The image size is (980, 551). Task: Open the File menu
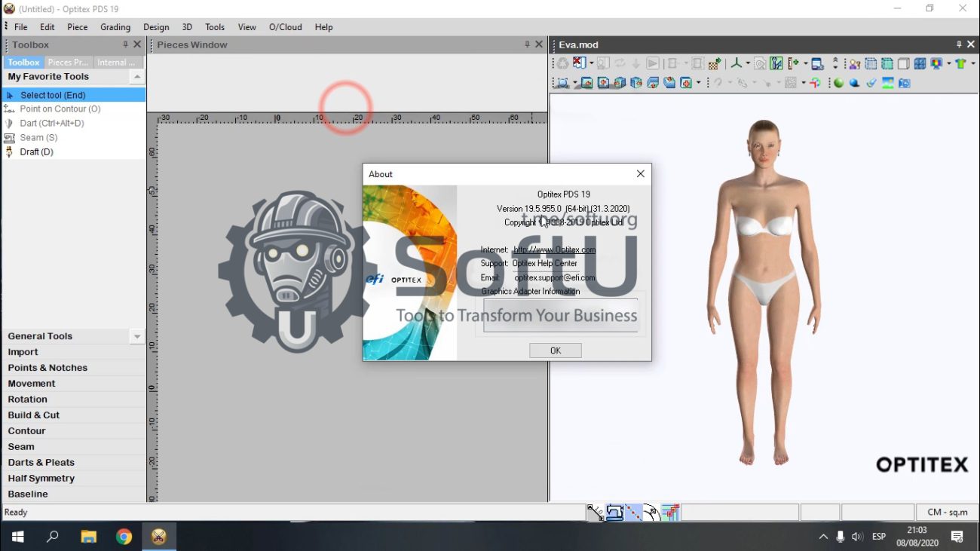[x=21, y=27]
